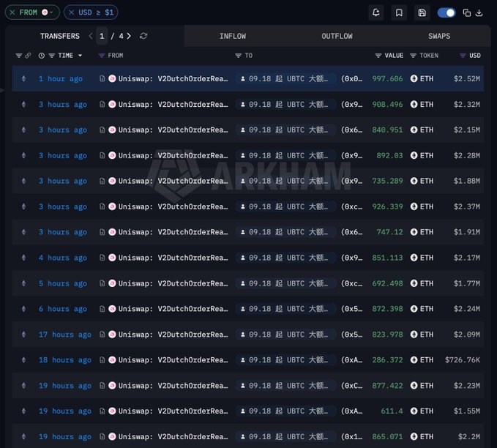Switch to the SWAPS tab
Viewport: 497px width, 448px height.
point(439,36)
